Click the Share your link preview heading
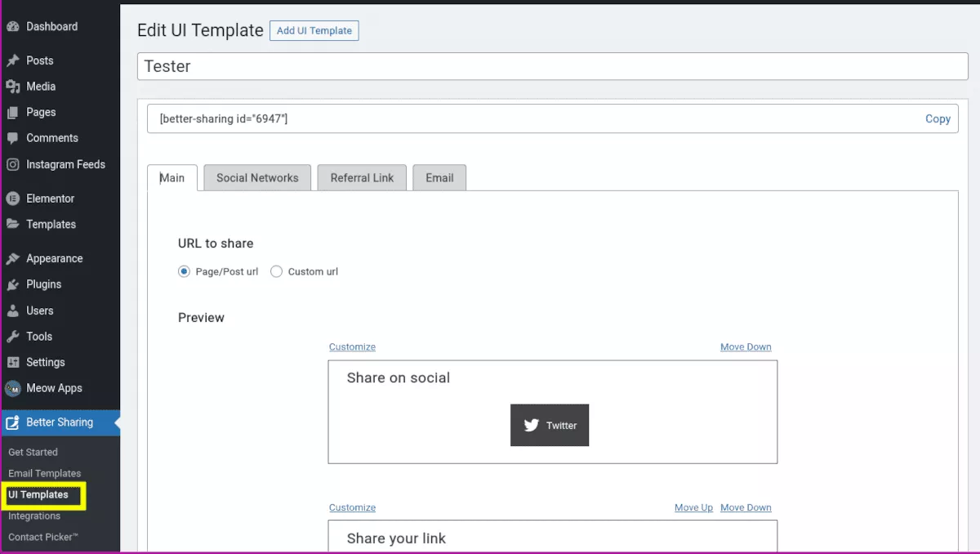The width and height of the screenshot is (980, 554). 396,538
